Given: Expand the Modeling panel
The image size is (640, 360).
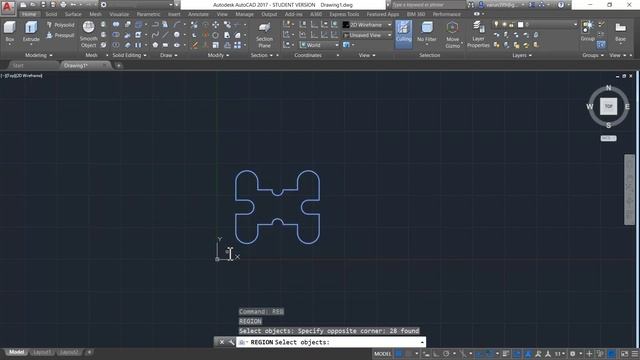Looking at the screenshot, I should tap(39, 55).
